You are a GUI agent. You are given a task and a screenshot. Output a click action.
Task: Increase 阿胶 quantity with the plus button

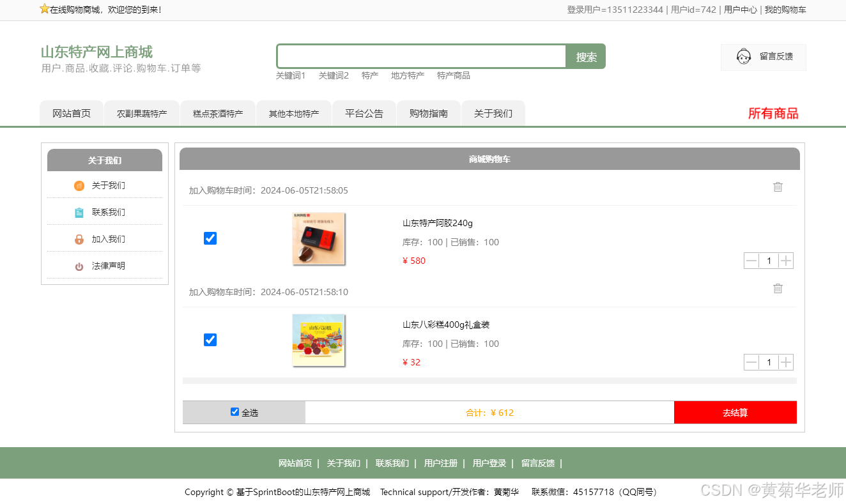click(786, 261)
